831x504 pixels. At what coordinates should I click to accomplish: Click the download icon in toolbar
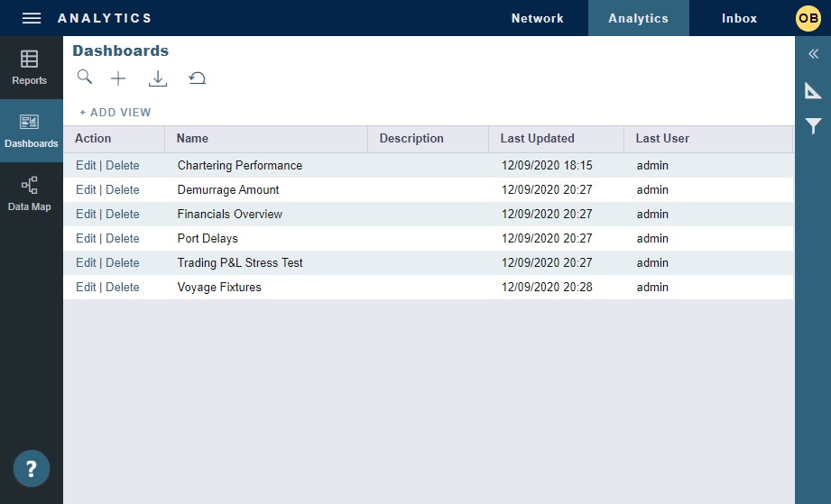(158, 78)
